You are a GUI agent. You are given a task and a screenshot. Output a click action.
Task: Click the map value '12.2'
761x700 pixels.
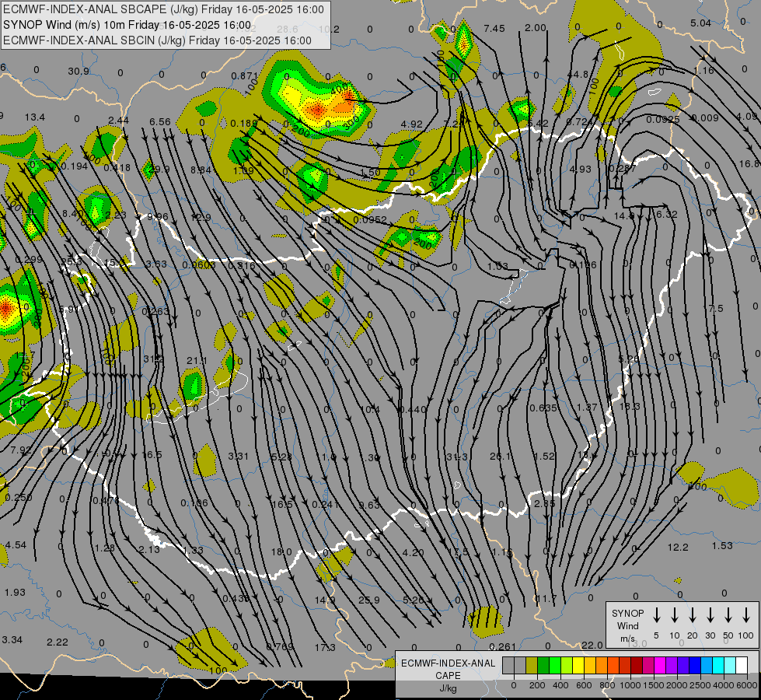pos(678,547)
